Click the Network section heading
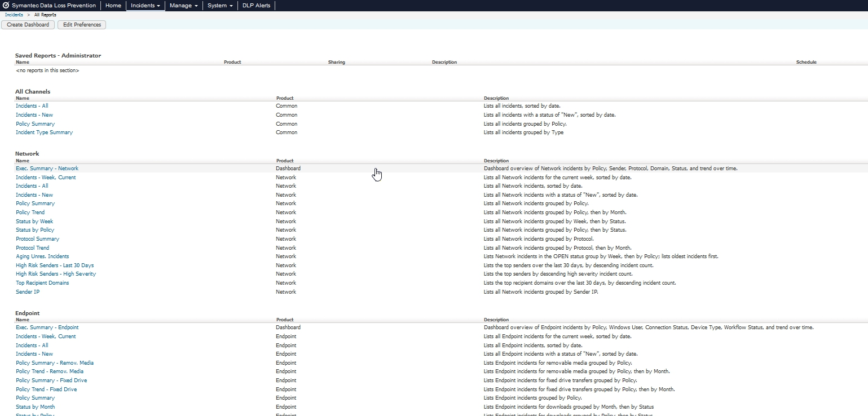The image size is (868, 416). coord(27,154)
